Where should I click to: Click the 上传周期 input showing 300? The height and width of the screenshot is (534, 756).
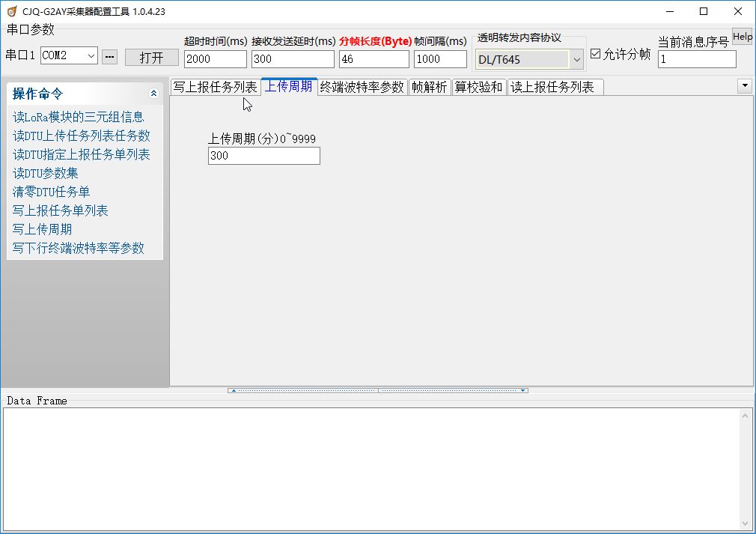[263, 155]
